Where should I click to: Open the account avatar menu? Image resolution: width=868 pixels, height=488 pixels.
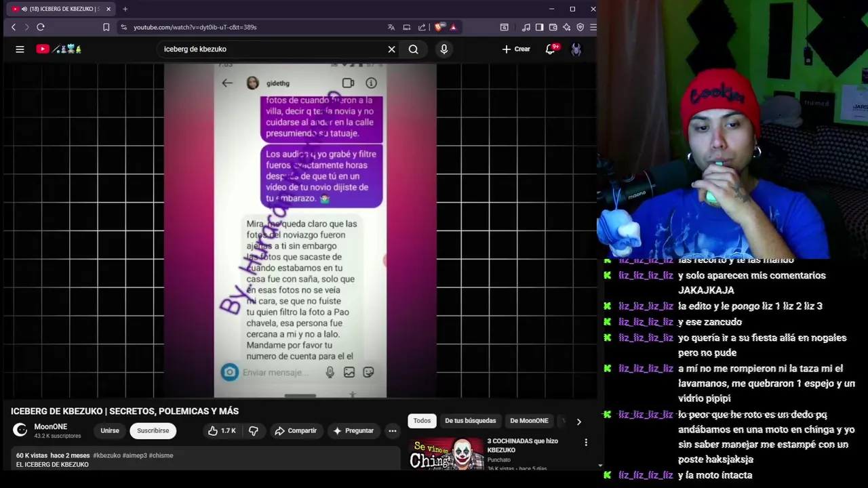[x=576, y=49]
